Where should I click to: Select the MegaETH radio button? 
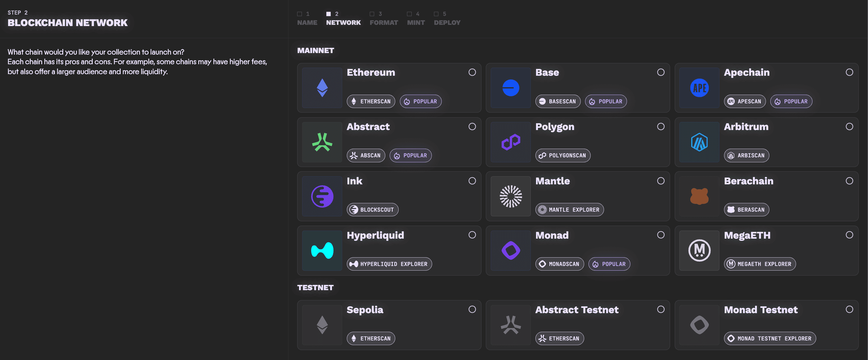point(849,235)
